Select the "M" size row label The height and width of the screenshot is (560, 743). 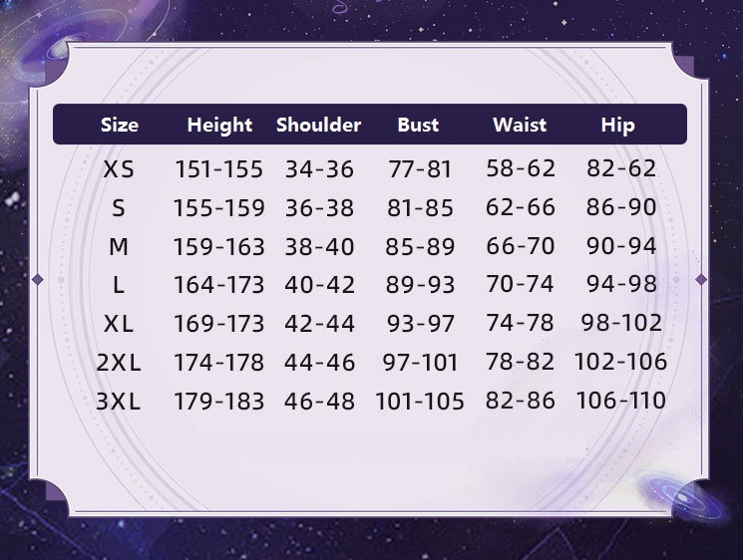(119, 247)
